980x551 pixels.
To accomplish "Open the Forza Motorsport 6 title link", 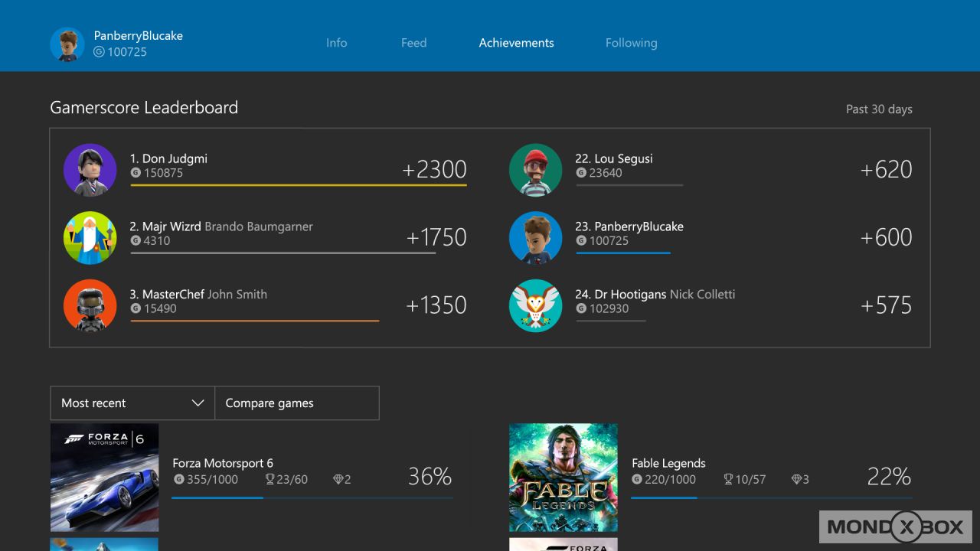I will click(223, 463).
